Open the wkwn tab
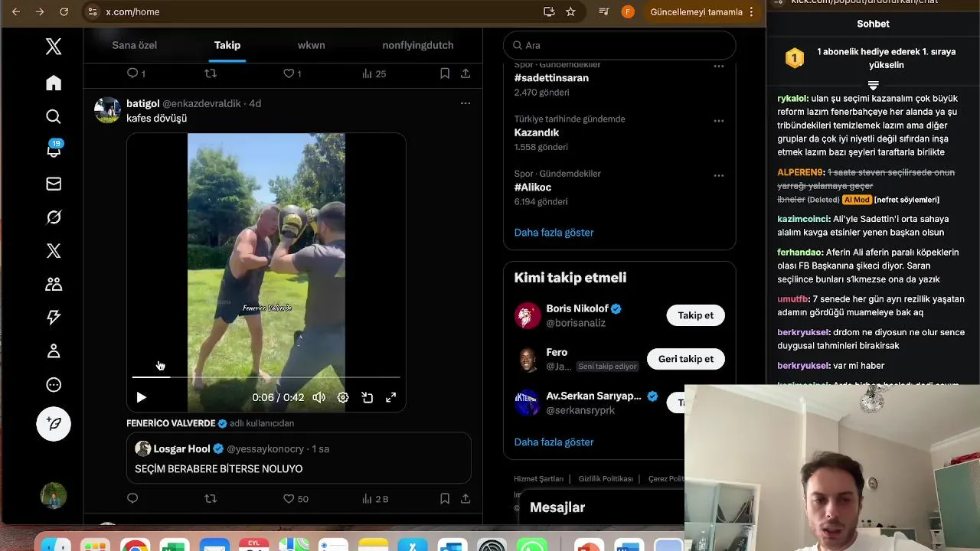The width and height of the screenshot is (980, 551). pyautogui.click(x=311, y=45)
